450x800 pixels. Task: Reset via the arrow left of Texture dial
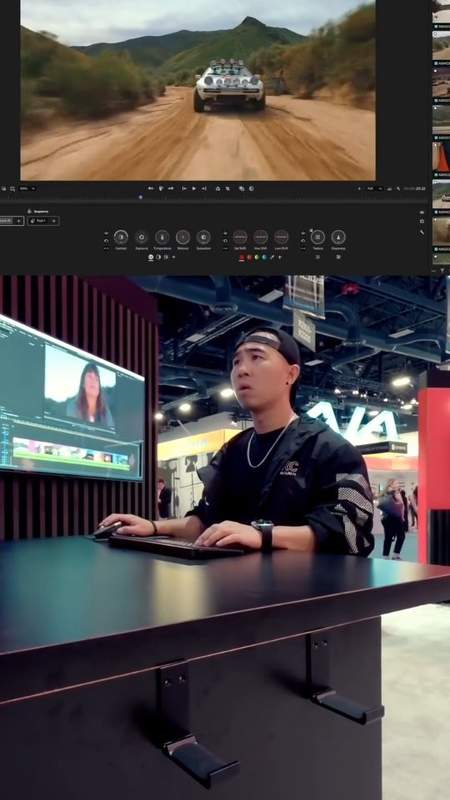pos(303,241)
